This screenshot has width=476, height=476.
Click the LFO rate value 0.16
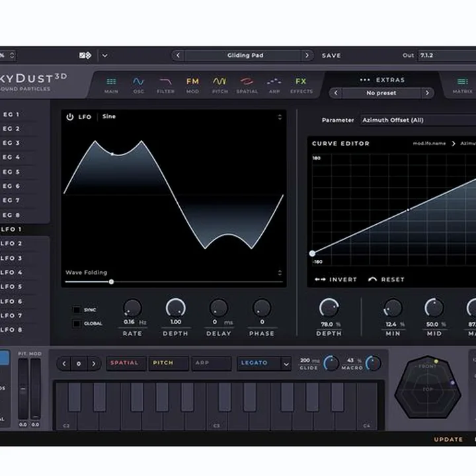tap(129, 322)
